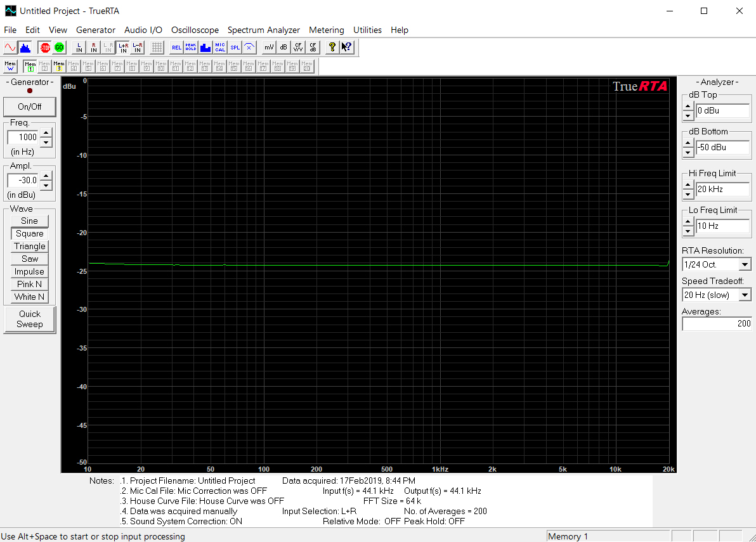Activate the context help arrow-question icon
The height and width of the screenshot is (542, 756).
pos(347,47)
